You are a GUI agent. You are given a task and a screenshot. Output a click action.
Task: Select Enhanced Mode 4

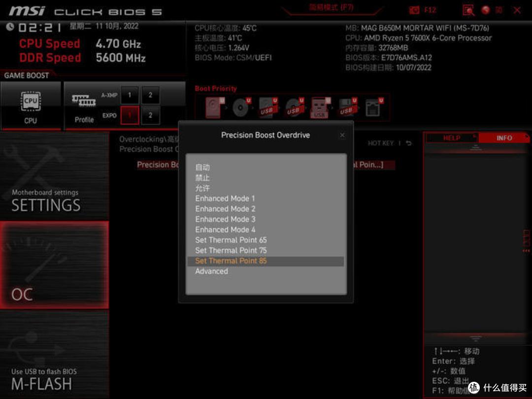225,230
